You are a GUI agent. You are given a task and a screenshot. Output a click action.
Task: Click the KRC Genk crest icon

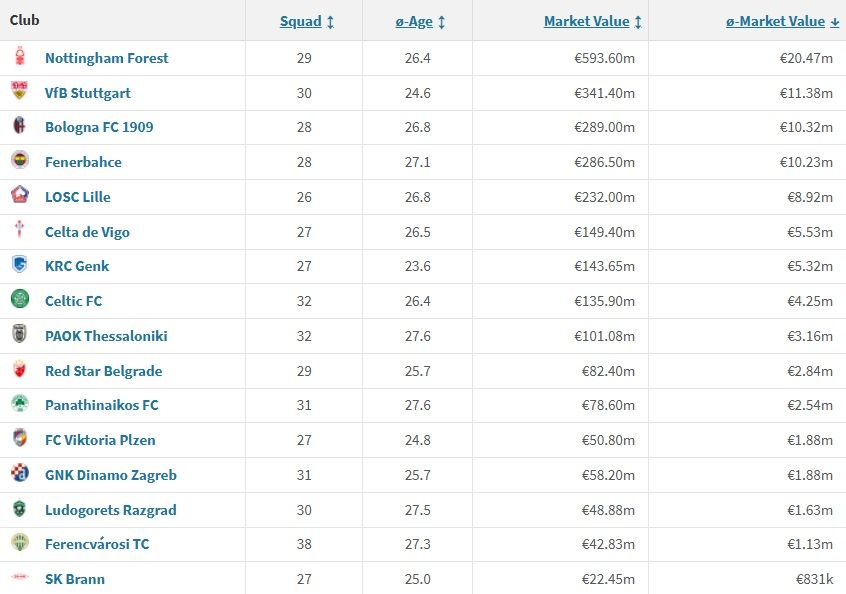[20, 266]
